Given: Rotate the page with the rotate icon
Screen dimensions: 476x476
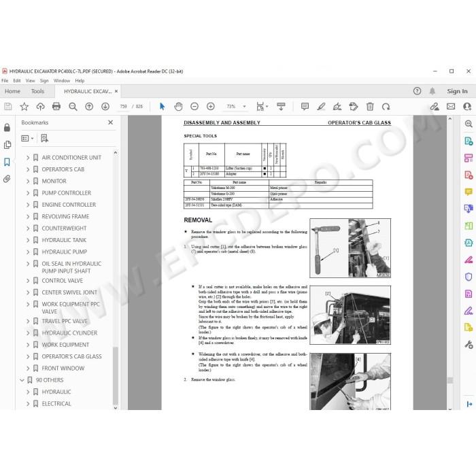Looking at the screenshot, I should 386,107.
